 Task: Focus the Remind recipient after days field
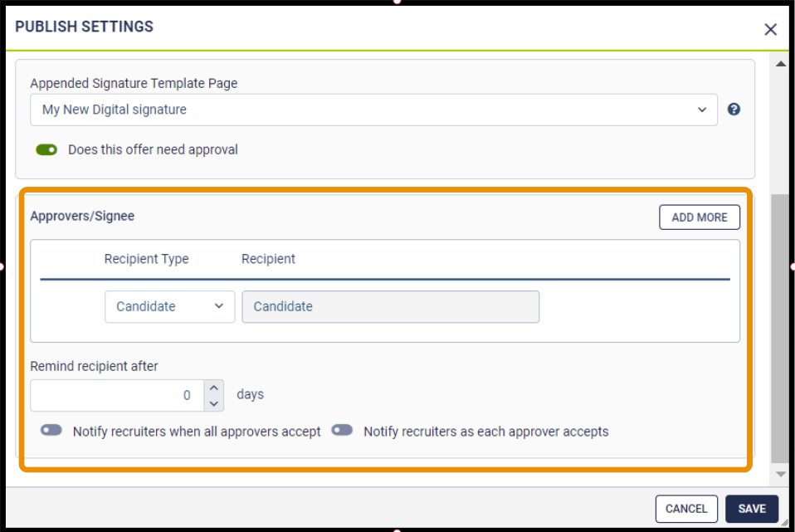tap(116, 395)
